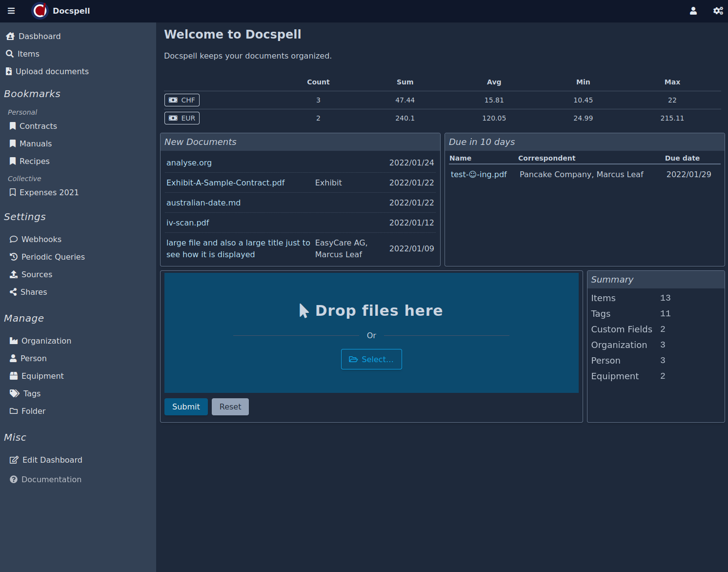
Task: Open the Expenses 2021 collective bookmark
Action: [49, 192]
